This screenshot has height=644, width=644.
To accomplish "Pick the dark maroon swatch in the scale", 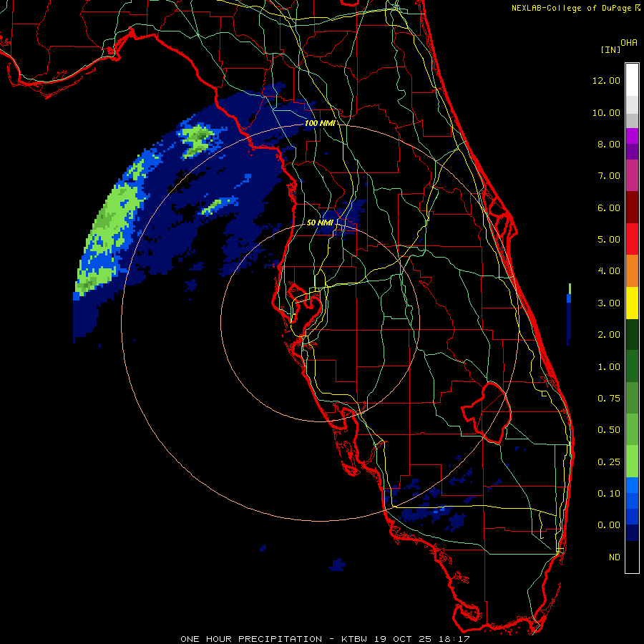I will (632, 208).
